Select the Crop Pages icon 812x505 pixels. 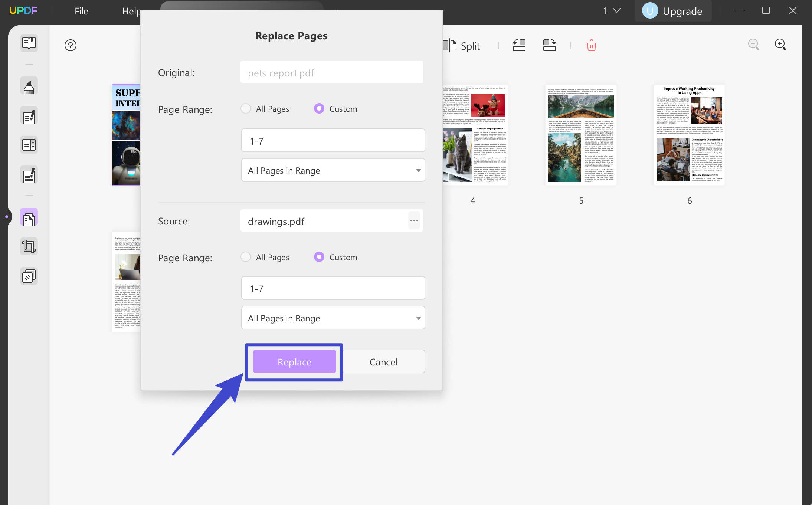point(29,246)
